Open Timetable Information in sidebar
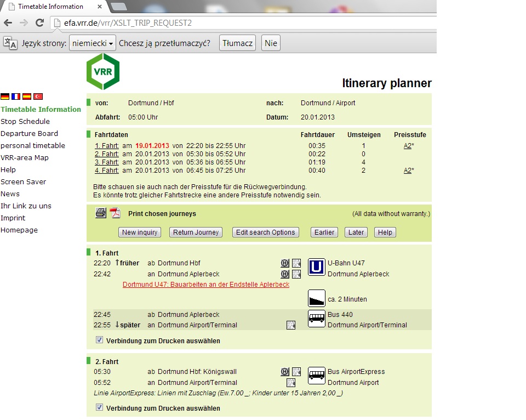This screenshot has height=420, width=526. tap(41, 109)
